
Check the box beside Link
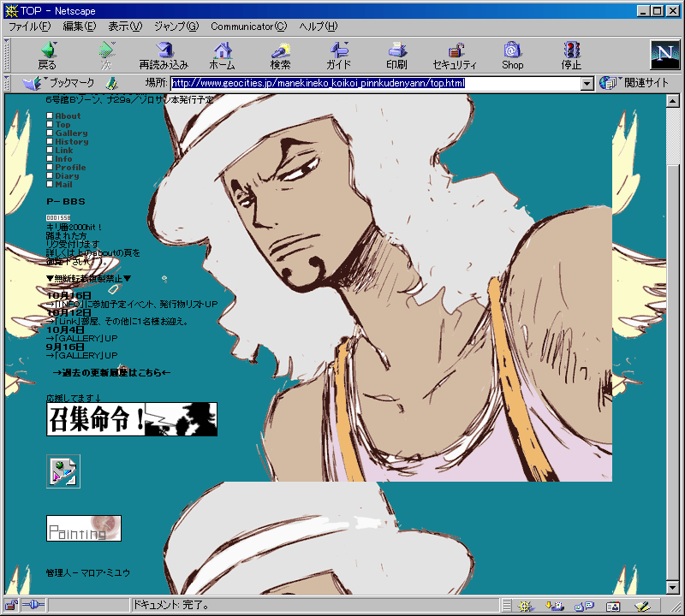point(50,150)
